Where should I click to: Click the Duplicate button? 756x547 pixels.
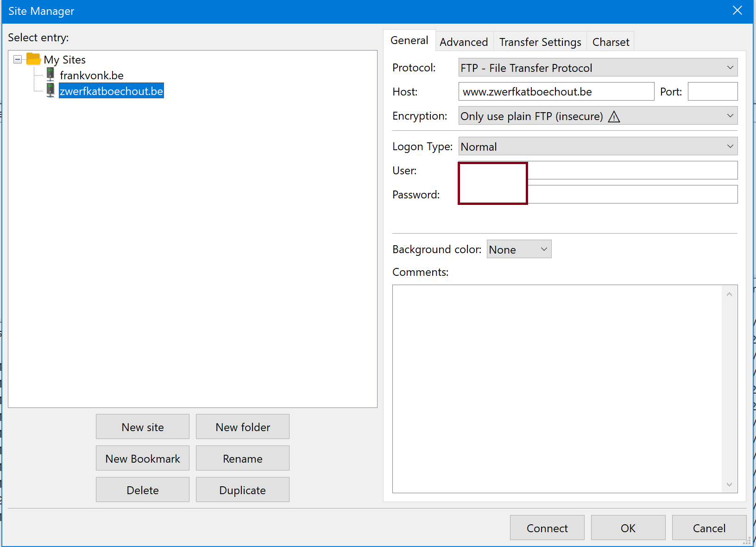pyautogui.click(x=243, y=490)
